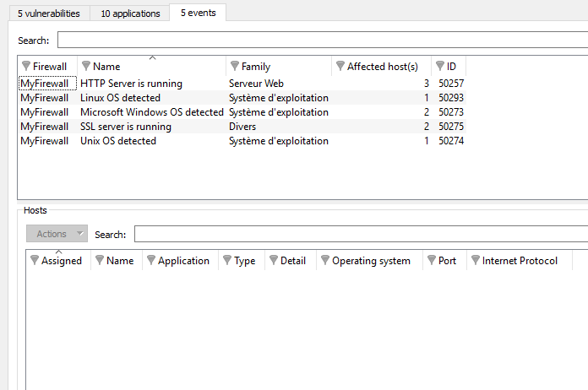Viewport: 588px width, 390px height.
Task: Switch to the 5 vulnerabilities tab
Action: point(49,14)
